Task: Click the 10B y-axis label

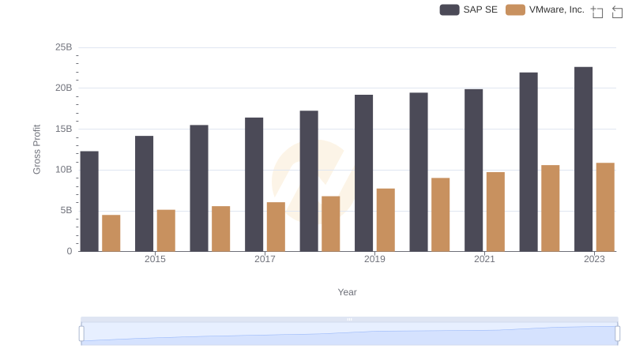Action: coord(64,170)
